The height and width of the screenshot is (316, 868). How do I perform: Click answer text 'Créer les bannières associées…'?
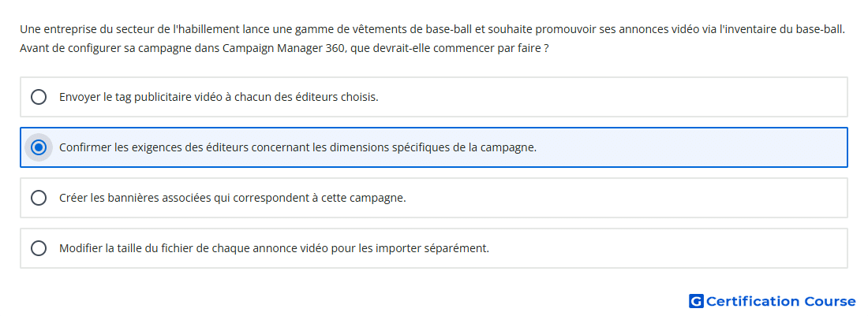(x=233, y=198)
